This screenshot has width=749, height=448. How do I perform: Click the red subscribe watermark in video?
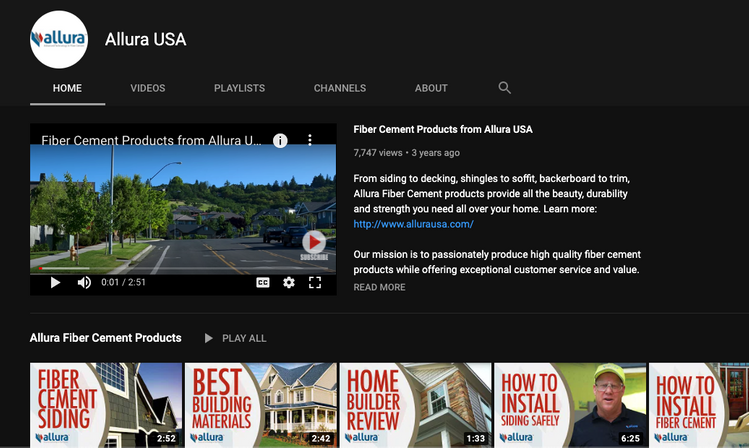click(314, 245)
